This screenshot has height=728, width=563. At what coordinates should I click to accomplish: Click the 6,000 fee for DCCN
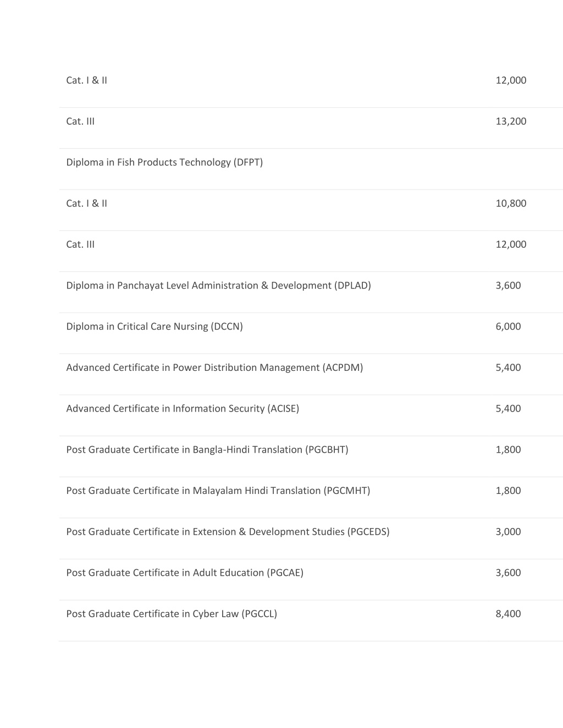click(508, 326)
